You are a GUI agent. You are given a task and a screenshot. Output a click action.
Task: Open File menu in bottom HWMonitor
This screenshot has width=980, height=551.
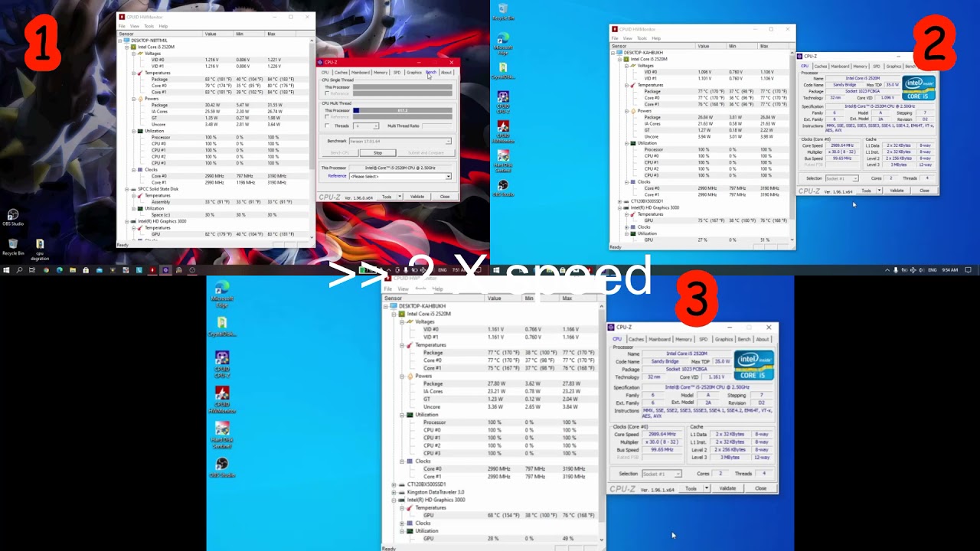tap(388, 289)
